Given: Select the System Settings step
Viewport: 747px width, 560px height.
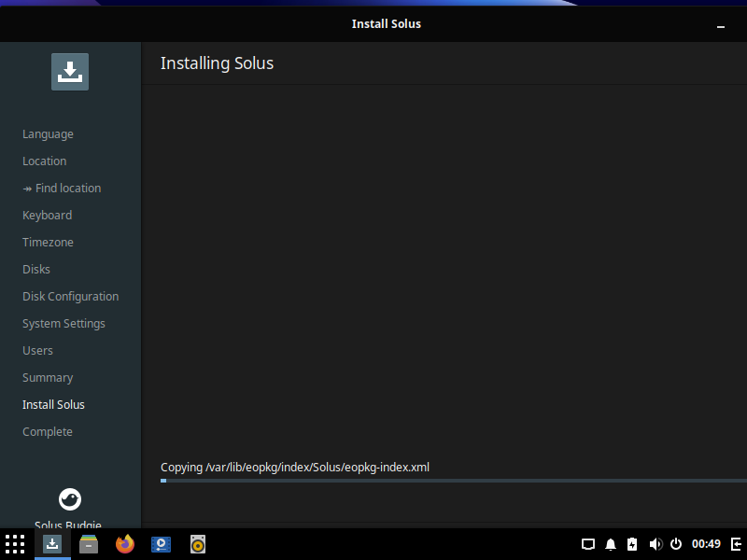Looking at the screenshot, I should click(63, 324).
